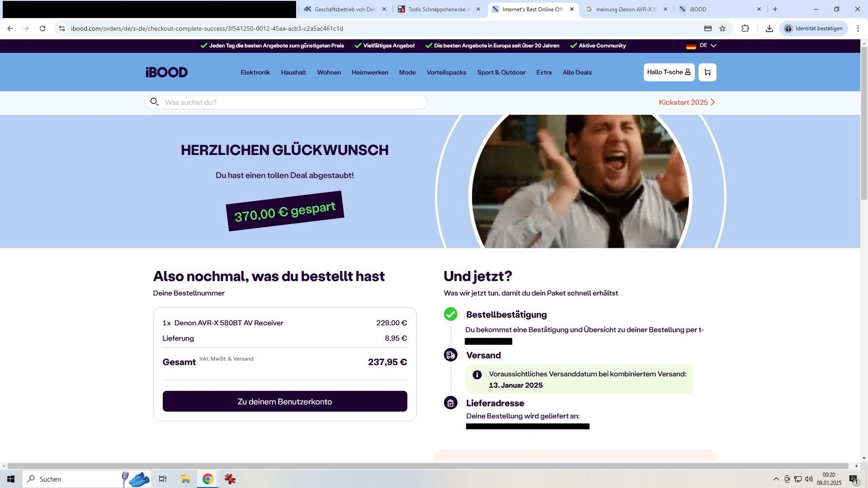Open browser extensions puzzle icon
Image resolution: width=868 pixels, height=488 pixels.
click(745, 28)
